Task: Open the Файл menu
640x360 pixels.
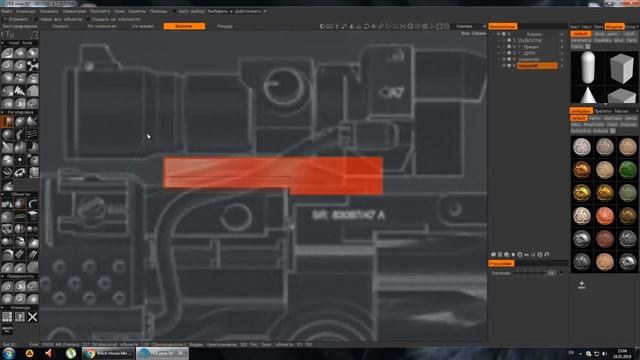Action: coord(6,11)
